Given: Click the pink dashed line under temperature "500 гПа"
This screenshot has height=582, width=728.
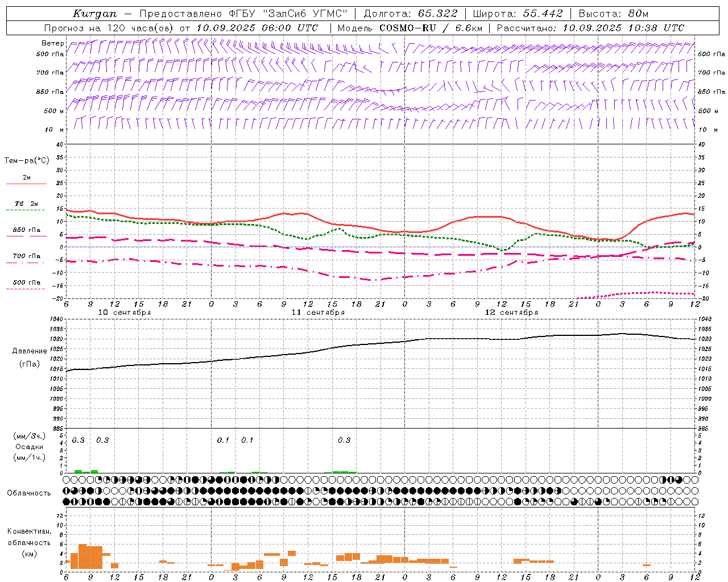Looking at the screenshot, I should pyautogui.click(x=26, y=289).
